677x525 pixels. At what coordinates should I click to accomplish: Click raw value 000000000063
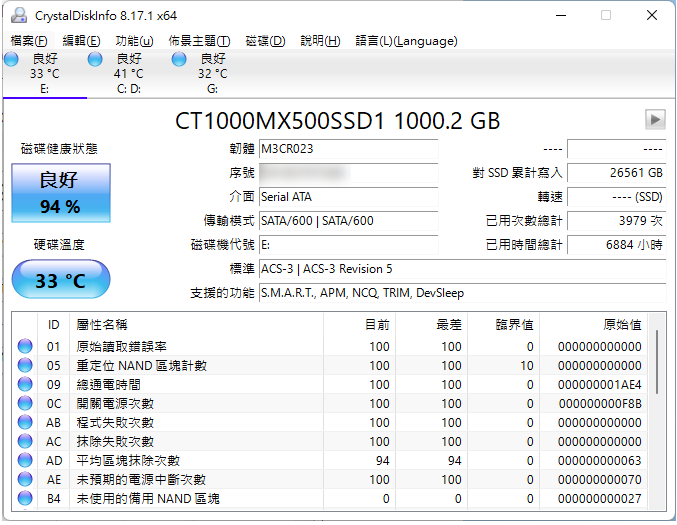click(600, 460)
